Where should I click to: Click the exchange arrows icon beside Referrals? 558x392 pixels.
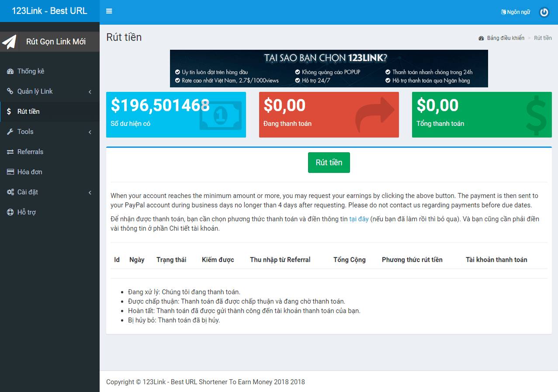(x=10, y=152)
